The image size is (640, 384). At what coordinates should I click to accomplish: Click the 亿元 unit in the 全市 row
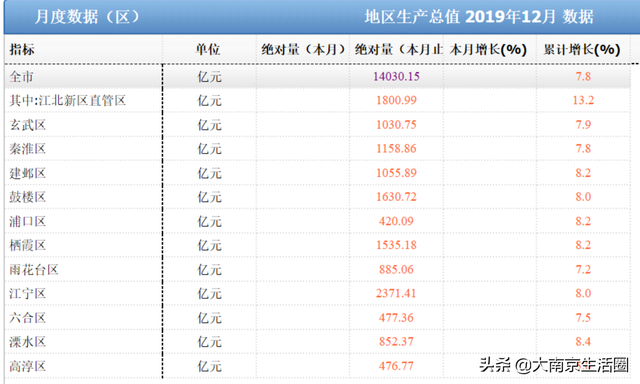[209, 76]
